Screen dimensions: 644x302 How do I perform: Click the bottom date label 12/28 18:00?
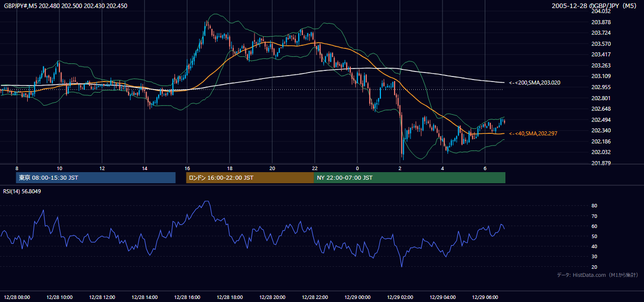(x=230, y=296)
